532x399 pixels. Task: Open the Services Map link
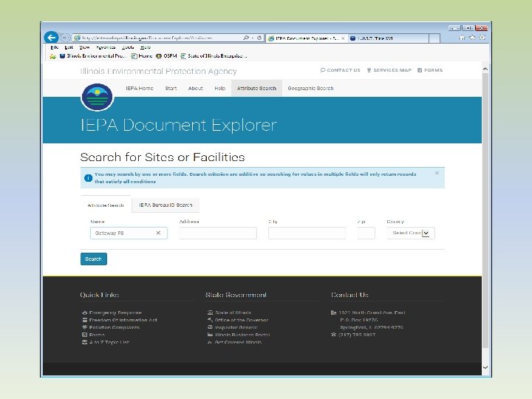click(x=389, y=70)
